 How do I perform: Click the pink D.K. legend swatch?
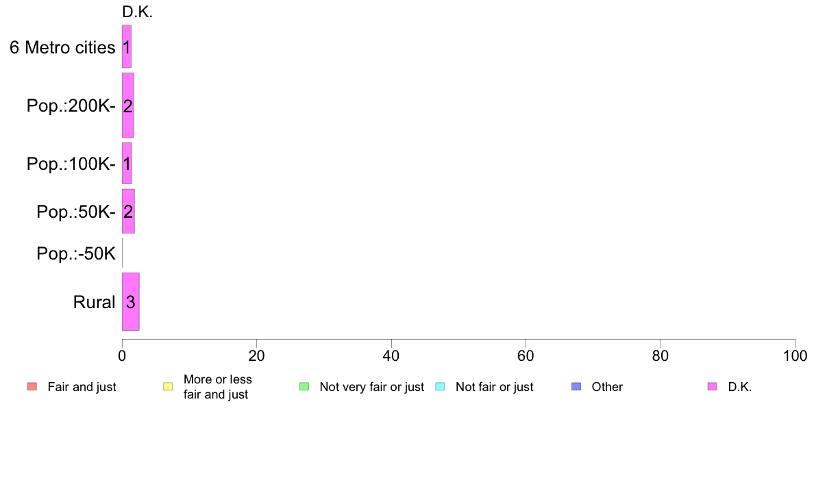pyautogui.click(x=713, y=387)
